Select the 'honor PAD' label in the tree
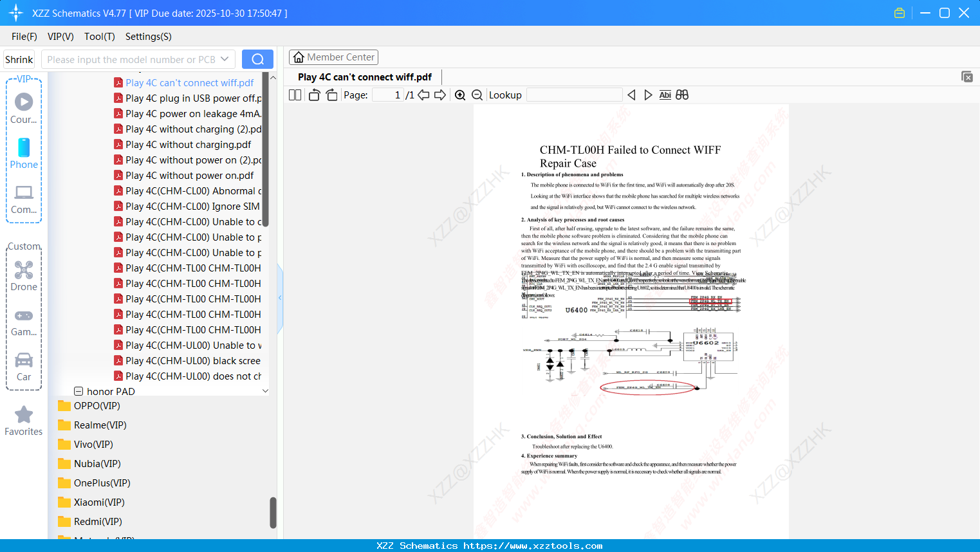The image size is (980, 552). (111, 391)
